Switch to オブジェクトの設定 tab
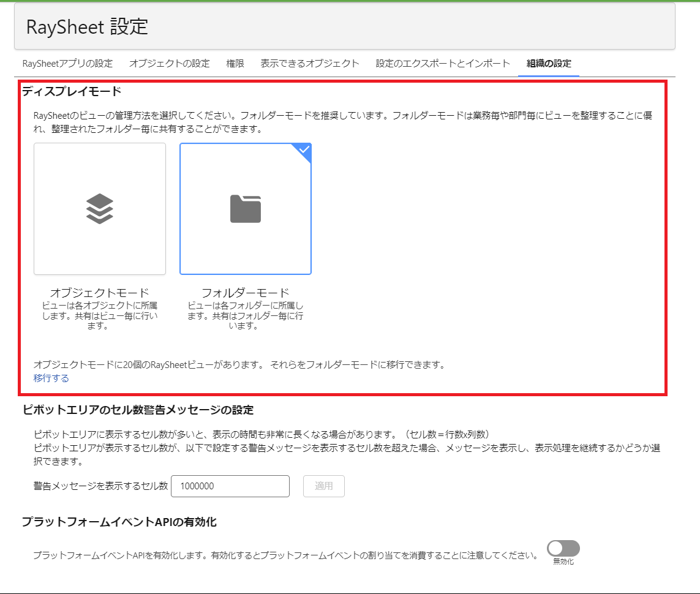 point(169,63)
